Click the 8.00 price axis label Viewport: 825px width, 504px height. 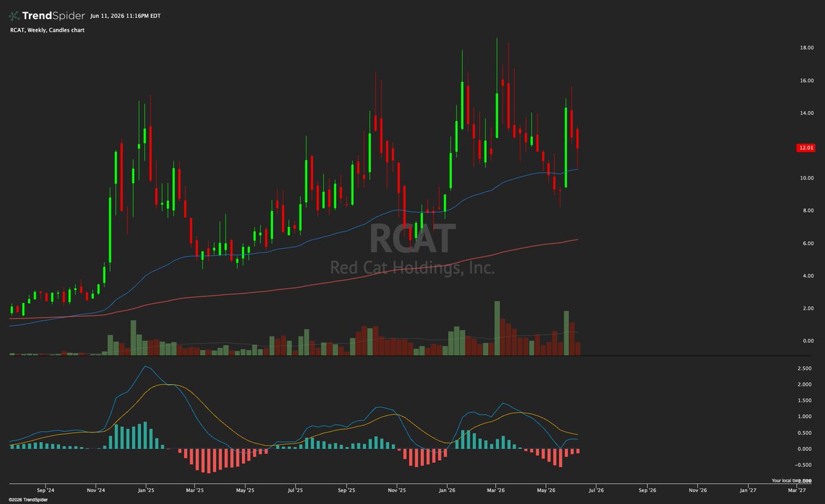click(808, 211)
